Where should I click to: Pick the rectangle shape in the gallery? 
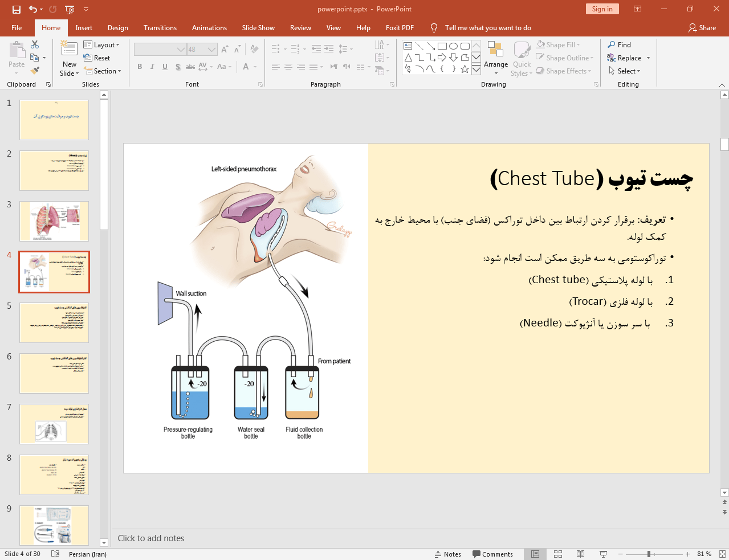click(x=442, y=46)
